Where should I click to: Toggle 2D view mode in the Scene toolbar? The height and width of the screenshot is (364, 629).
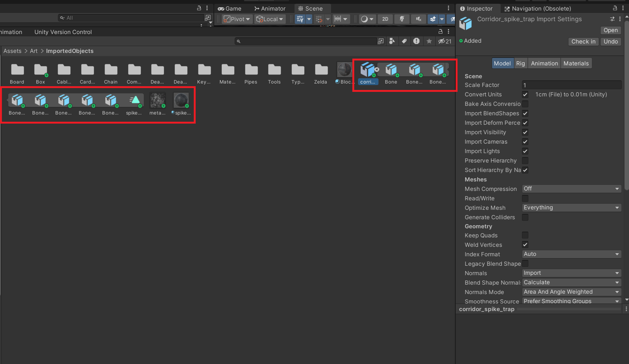(385, 19)
